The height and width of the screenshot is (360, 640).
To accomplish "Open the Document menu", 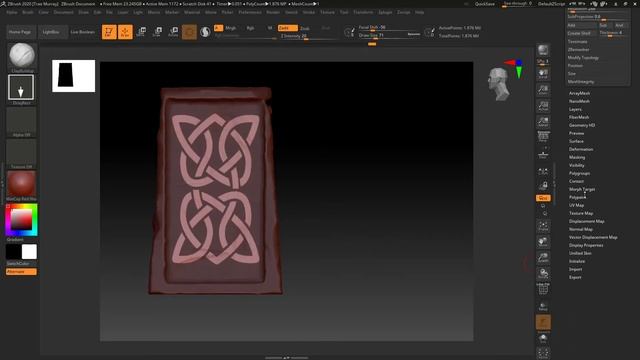I will pos(64,12).
